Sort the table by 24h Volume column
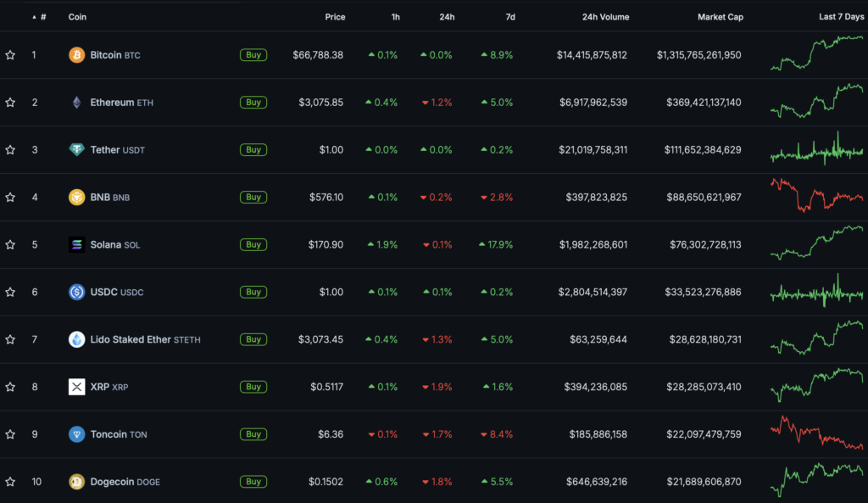Screen dimensions: 868x503 (605, 17)
